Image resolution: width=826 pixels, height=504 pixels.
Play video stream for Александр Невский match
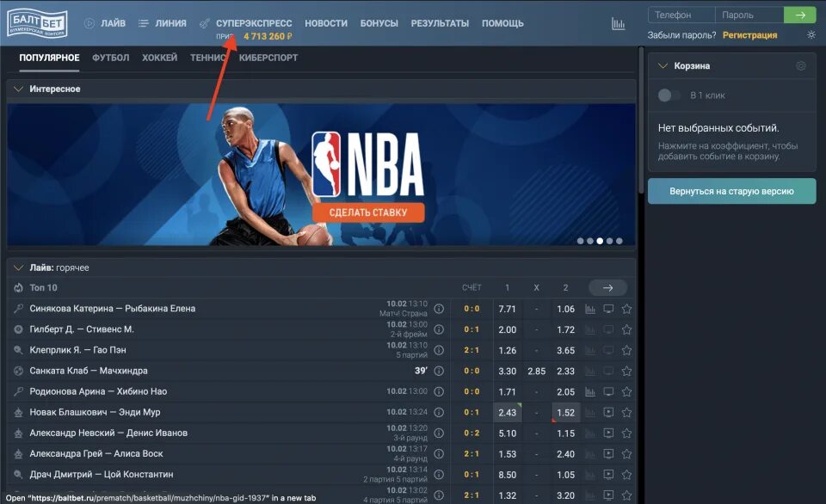pyautogui.click(x=608, y=433)
